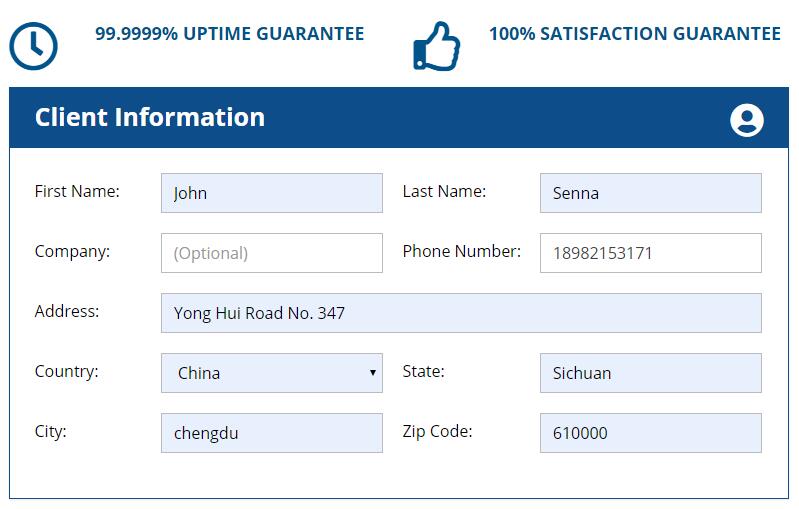The width and height of the screenshot is (799, 509).
Task: Click the thumbs-up satisfaction icon
Action: (437, 46)
